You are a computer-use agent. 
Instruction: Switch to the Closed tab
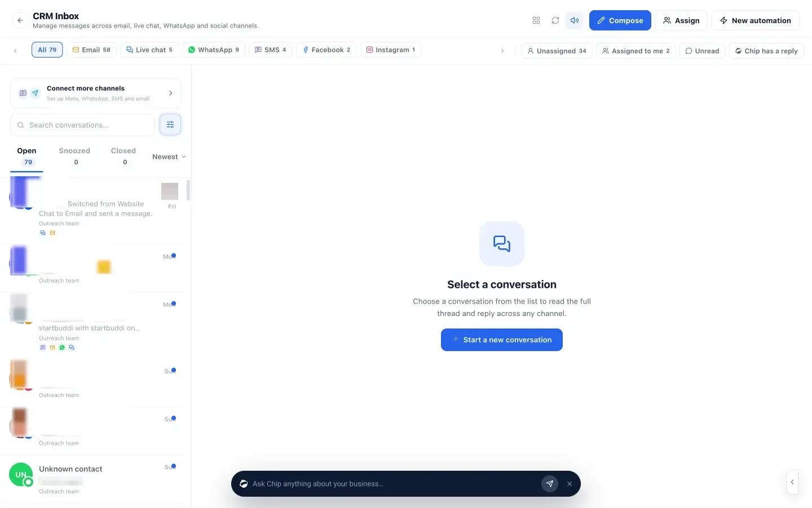click(123, 156)
